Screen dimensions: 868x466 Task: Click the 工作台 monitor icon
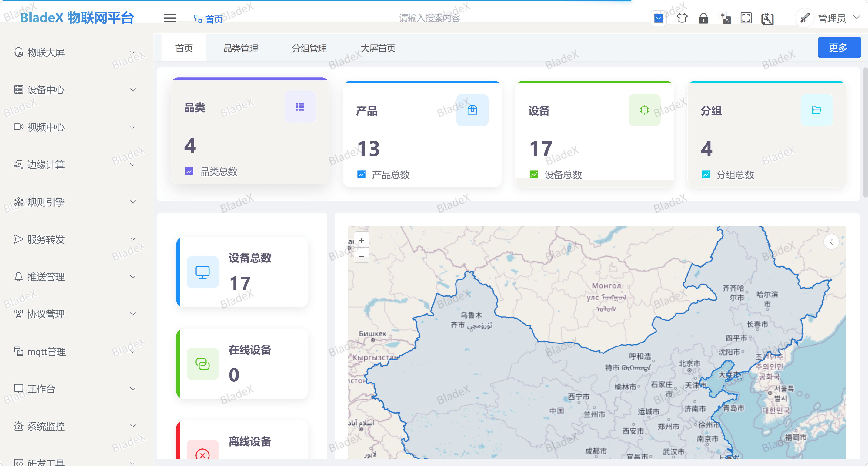pos(18,389)
